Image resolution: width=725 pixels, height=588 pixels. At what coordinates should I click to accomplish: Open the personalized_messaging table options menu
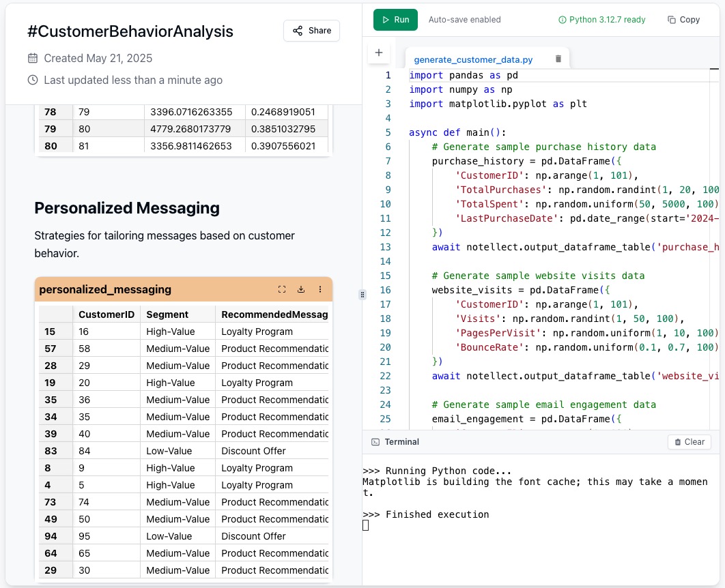[x=320, y=289]
